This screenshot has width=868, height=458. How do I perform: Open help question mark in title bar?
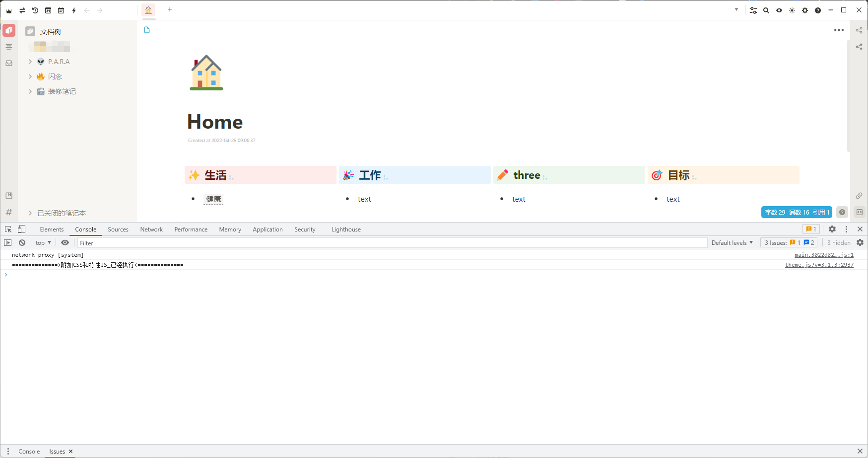point(818,10)
